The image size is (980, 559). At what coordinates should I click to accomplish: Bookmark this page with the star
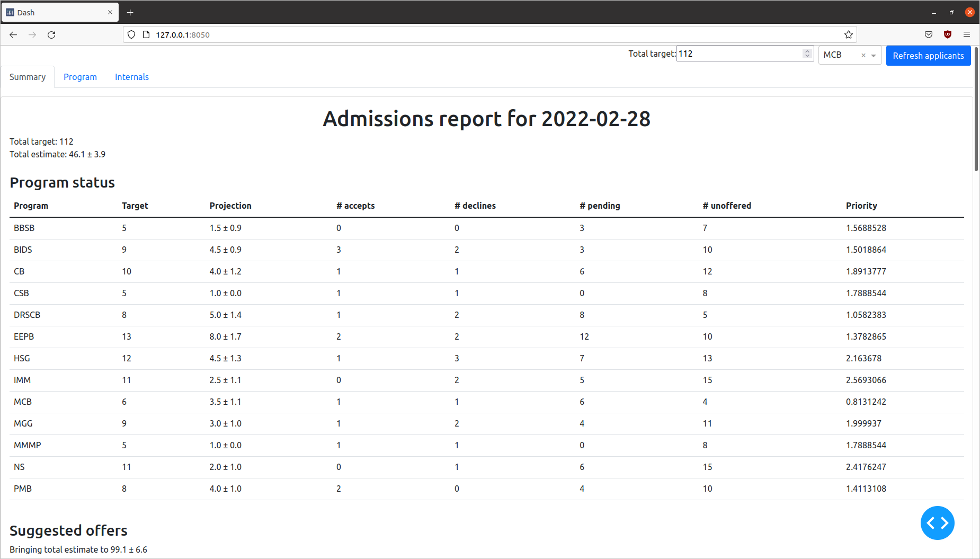pos(848,34)
